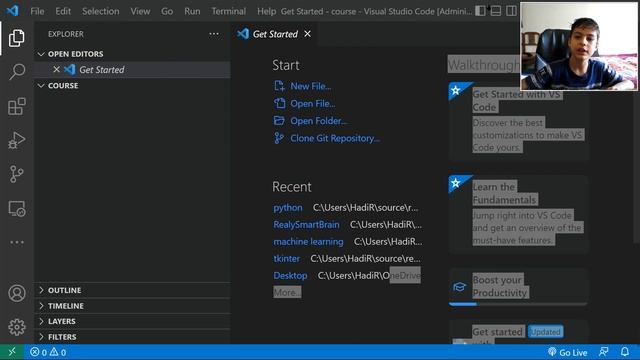Click Boost your Productivity progress bar

click(518, 304)
